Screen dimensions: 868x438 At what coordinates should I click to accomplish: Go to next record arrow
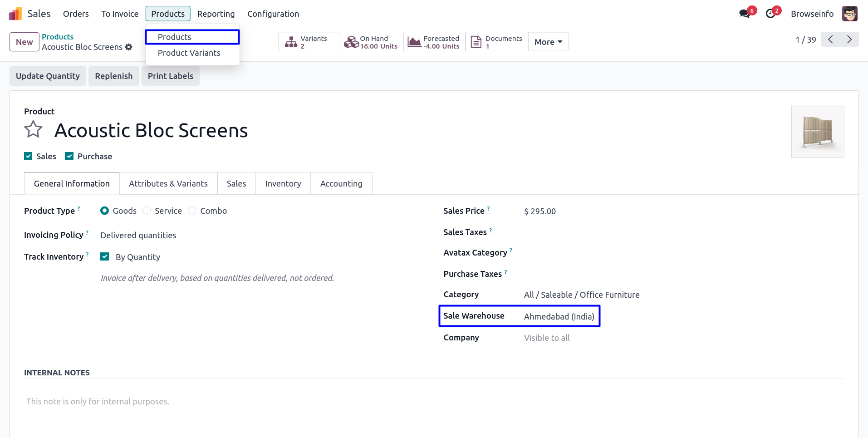(x=849, y=39)
